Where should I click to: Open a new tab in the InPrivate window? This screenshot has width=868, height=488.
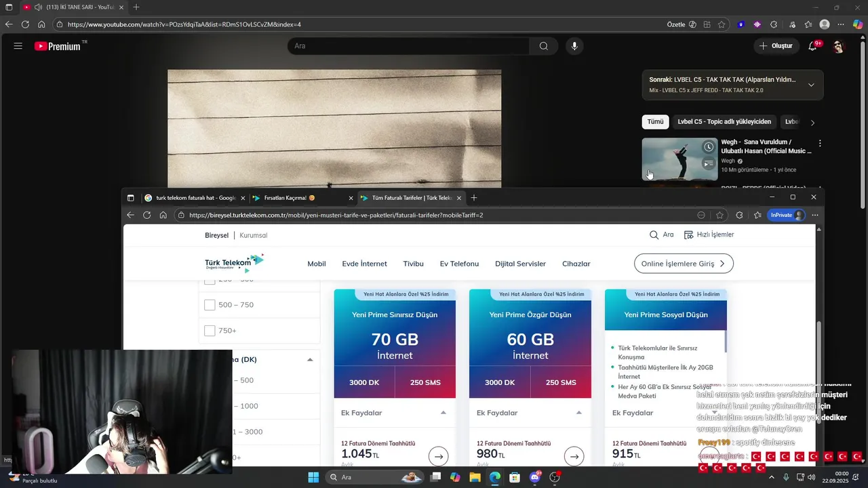[x=474, y=198]
